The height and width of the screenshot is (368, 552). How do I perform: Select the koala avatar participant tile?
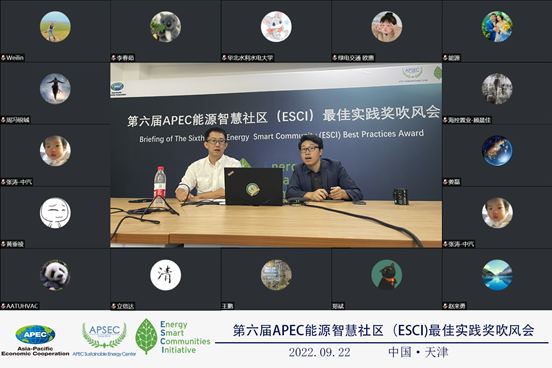click(x=165, y=27)
